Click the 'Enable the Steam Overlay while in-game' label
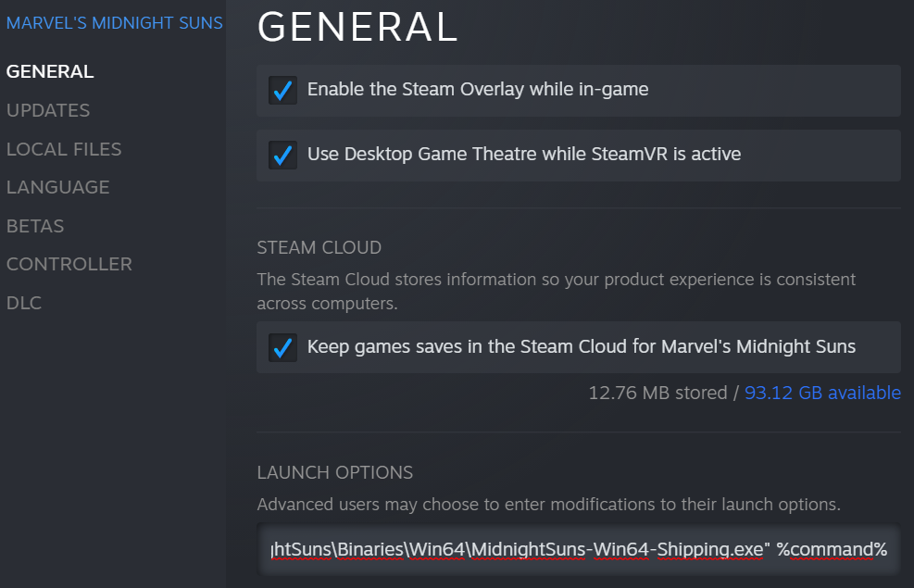914x588 pixels. coord(478,90)
